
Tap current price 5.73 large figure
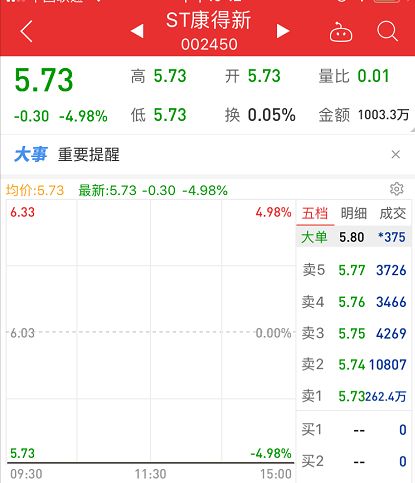tap(44, 80)
